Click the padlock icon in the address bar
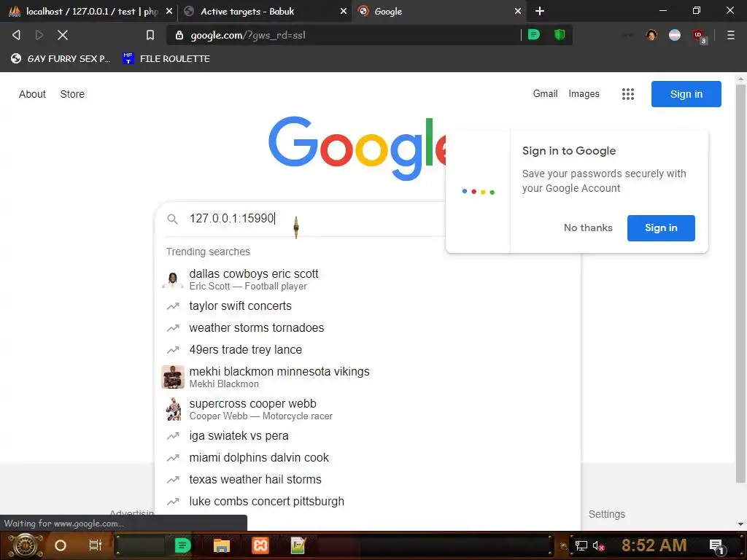Viewport: 747px width, 560px height. [x=179, y=35]
